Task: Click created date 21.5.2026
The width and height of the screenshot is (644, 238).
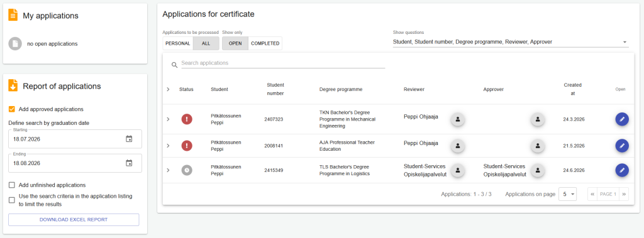Action: point(574,146)
